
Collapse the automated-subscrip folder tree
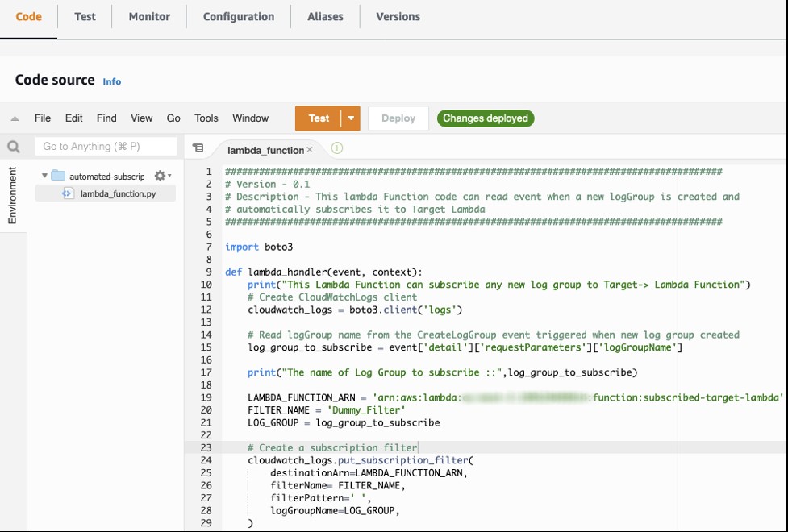[44, 176]
